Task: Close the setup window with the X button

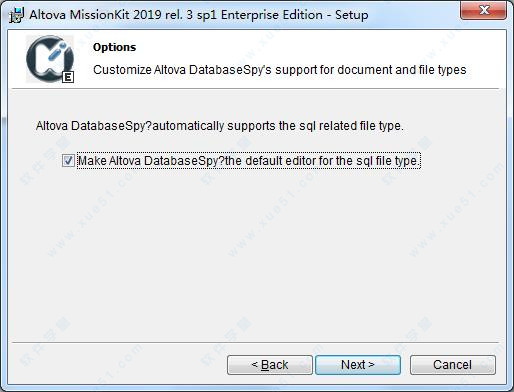Action: 483,10
